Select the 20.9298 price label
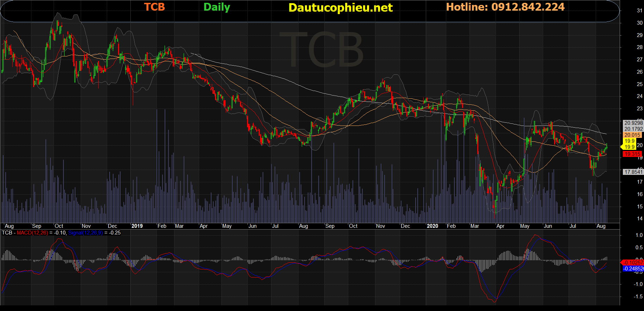This screenshot has height=311, width=644. point(633,123)
